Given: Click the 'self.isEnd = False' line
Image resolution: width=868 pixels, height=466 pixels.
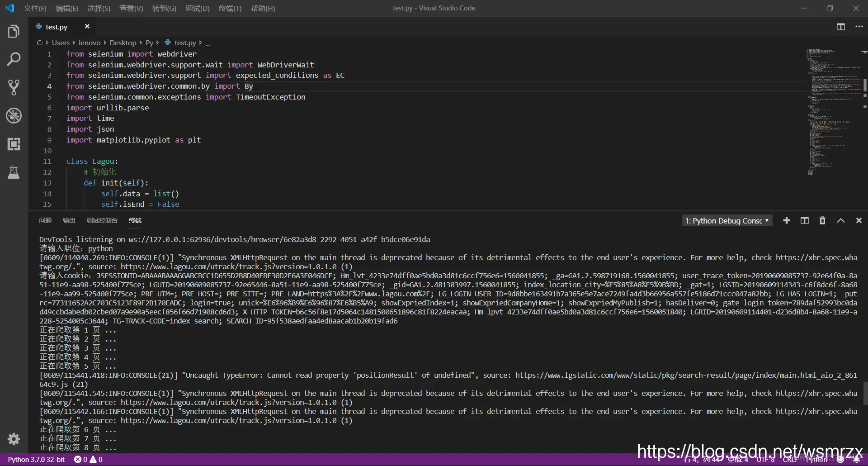Looking at the screenshot, I should tap(140, 204).
